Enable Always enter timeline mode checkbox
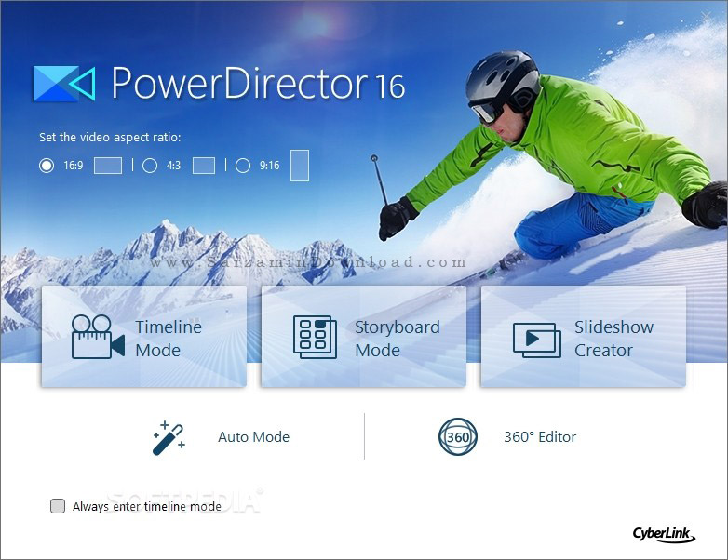The width and height of the screenshot is (728, 560). [x=58, y=506]
